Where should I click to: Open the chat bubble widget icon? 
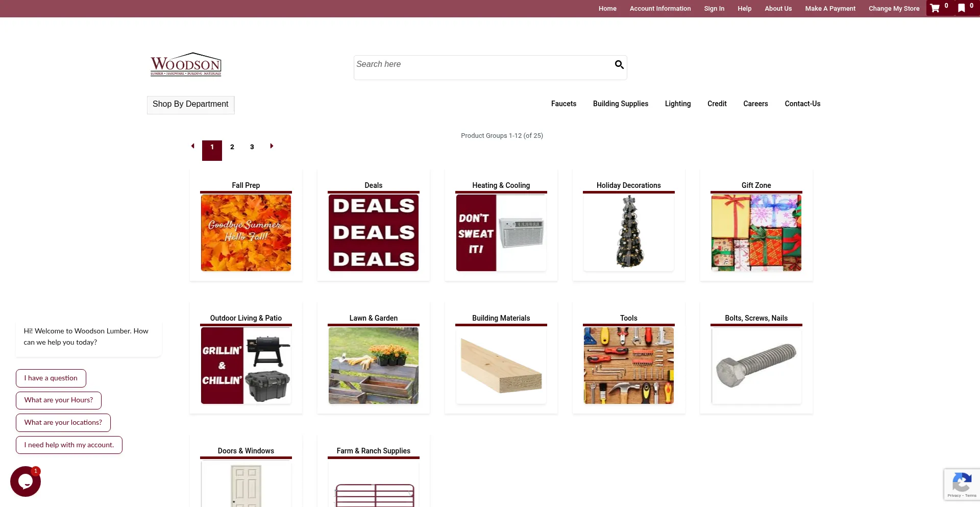click(26, 481)
